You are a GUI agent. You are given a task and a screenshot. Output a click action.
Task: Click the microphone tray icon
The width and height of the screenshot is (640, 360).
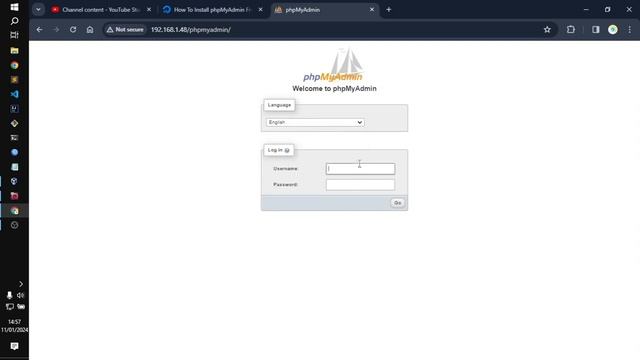(x=9, y=295)
